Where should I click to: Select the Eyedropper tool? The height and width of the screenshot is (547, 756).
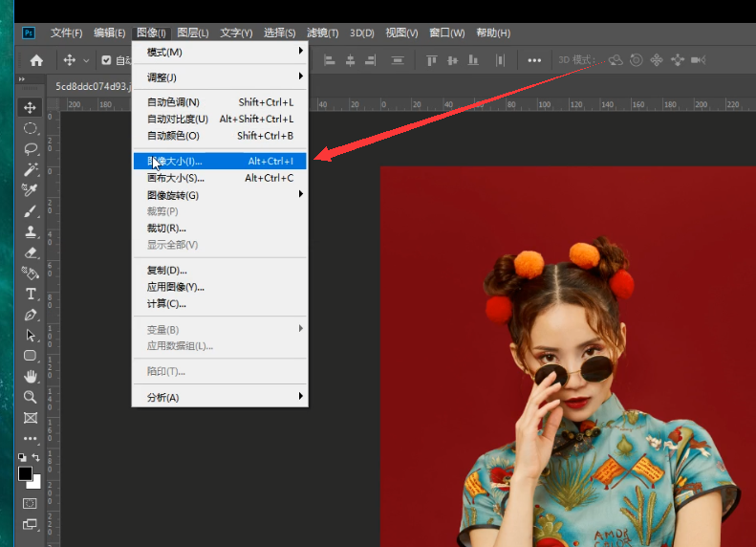click(x=30, y=190)
